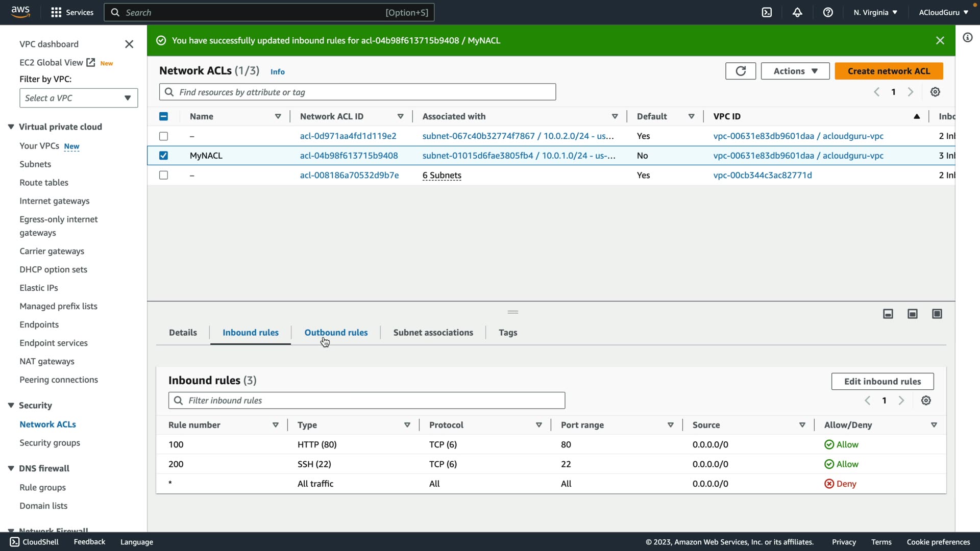This screenshot has height=551, width=980.
Task: Open the Subnet associations tab
Action: click(433, 333)
